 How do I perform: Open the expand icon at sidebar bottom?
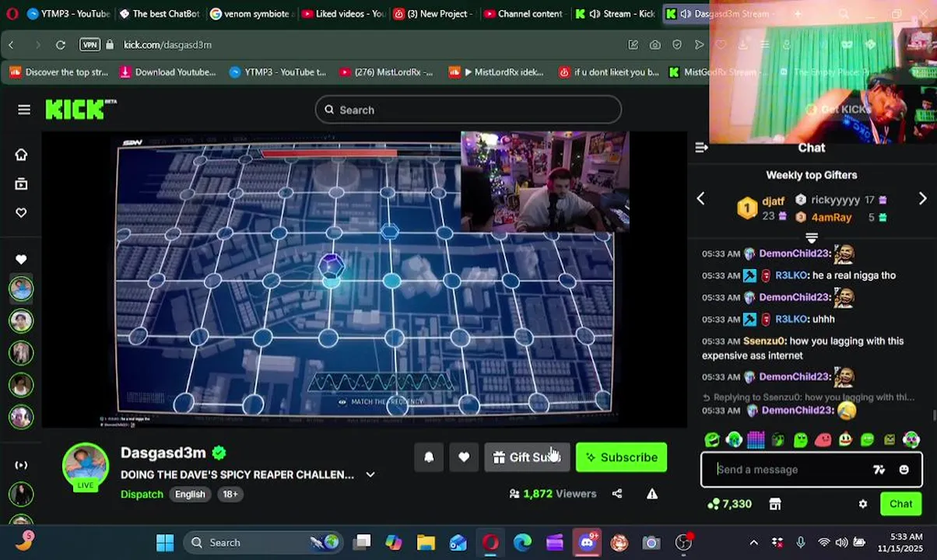pyautogui.click(x=21, y=465)
